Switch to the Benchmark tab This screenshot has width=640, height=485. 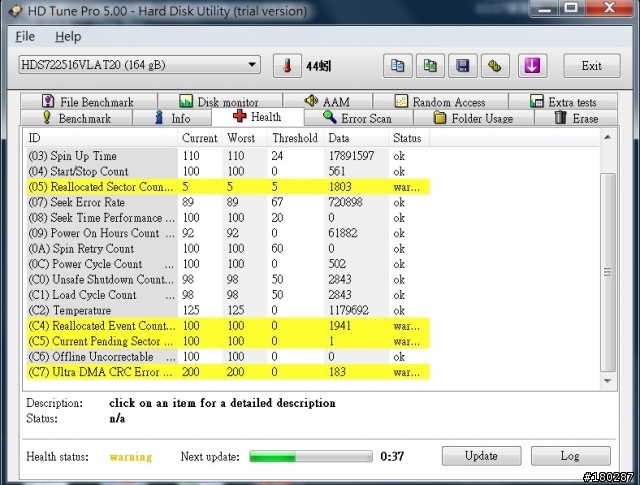click(76, 118)
